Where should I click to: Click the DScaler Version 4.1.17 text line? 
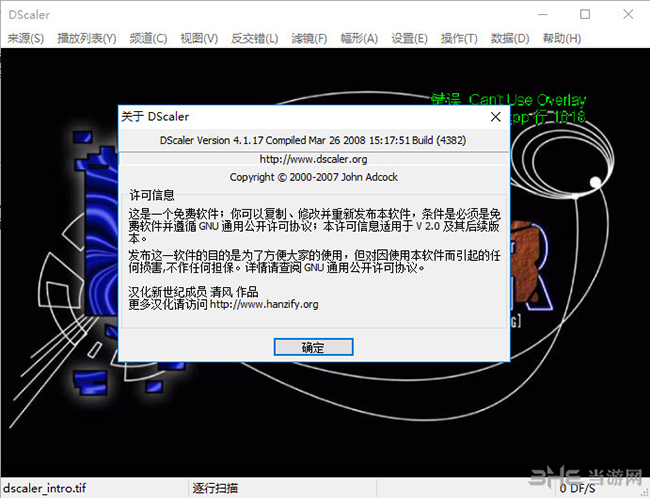pos(313,140)
